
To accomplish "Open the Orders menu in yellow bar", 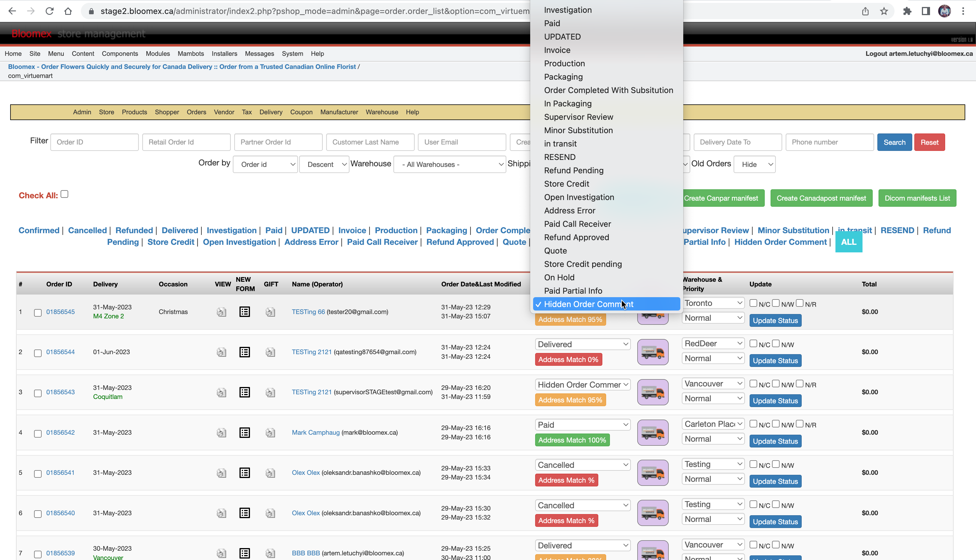I will point(196,112).
